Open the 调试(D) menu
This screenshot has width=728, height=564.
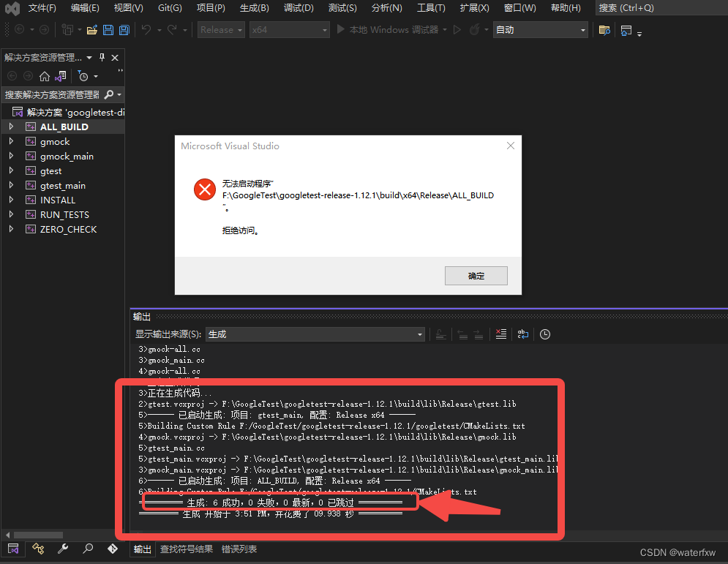click(x=299, y=8)
